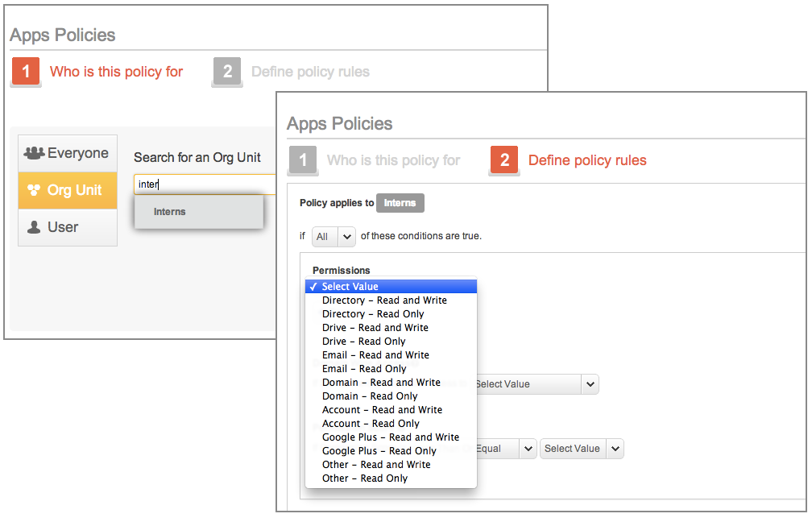The width and height of the screenshot is (812, 522).
Task: Click the Everyone group icon
Action: tap(33, 153)
